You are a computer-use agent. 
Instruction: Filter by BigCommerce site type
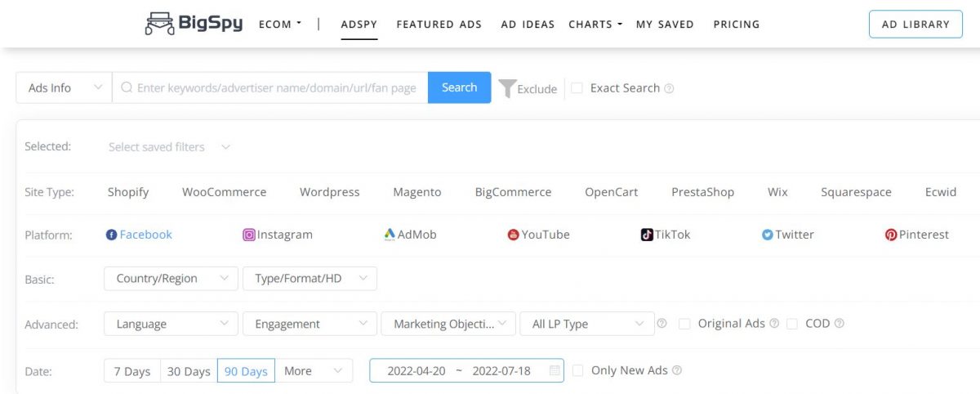coord(513,192)
